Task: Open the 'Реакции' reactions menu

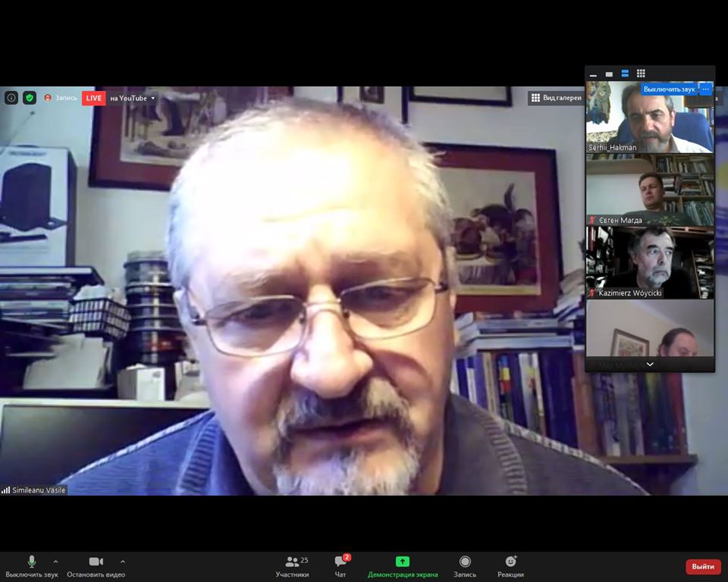Action: [x=510, y=567]
